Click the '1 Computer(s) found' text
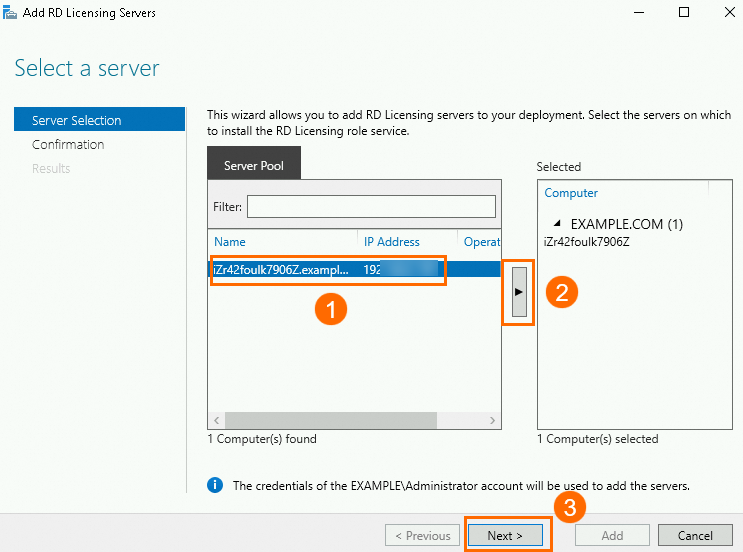Viewport: 743px width, 552px height. [262, 439]
